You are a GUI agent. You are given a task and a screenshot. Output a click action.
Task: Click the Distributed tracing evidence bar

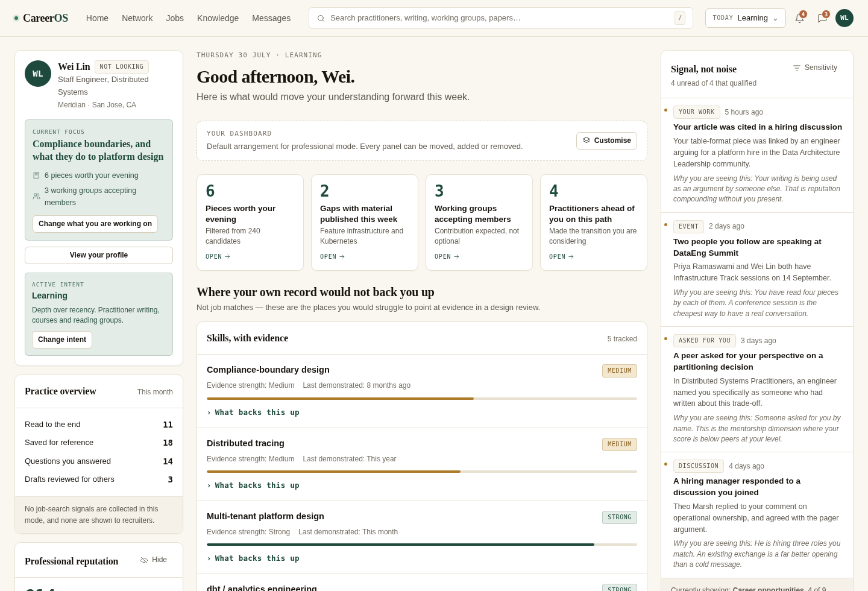(x=422, y=472)
